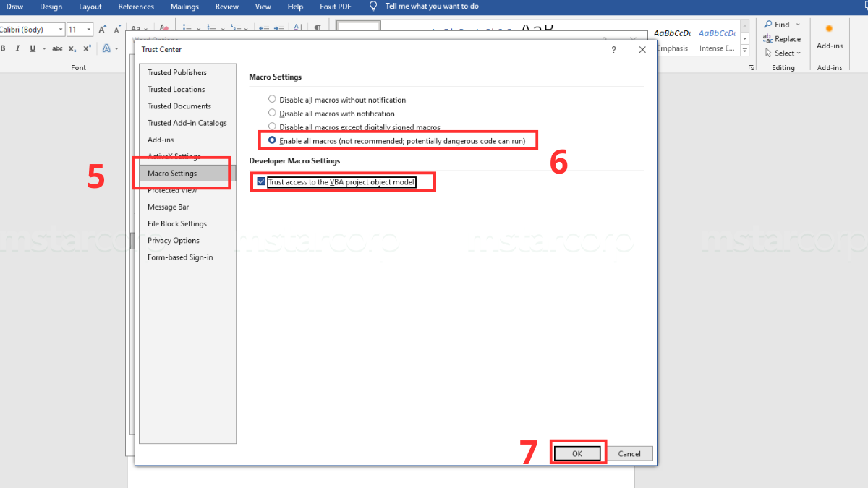The height and width of the screenshot is (488, 868).
Task: Select Trusted Publishers in Trust Center list
Action: point(187,72)
